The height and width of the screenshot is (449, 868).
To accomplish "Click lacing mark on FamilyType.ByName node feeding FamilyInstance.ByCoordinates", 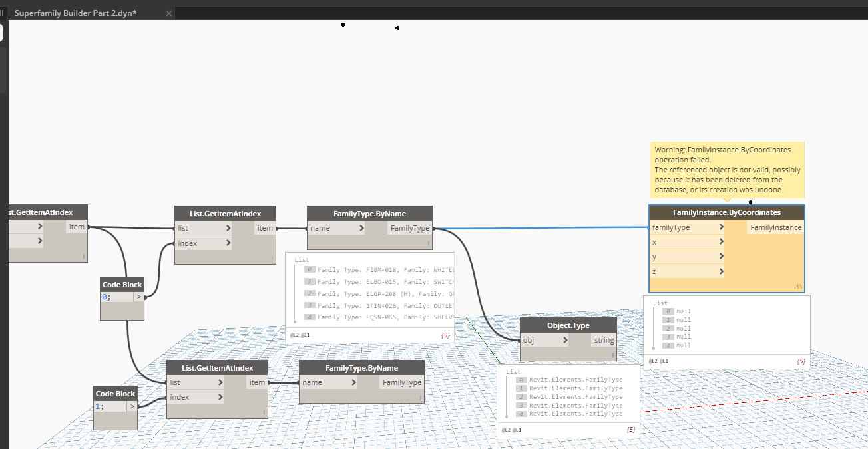I will coord(428,243).
